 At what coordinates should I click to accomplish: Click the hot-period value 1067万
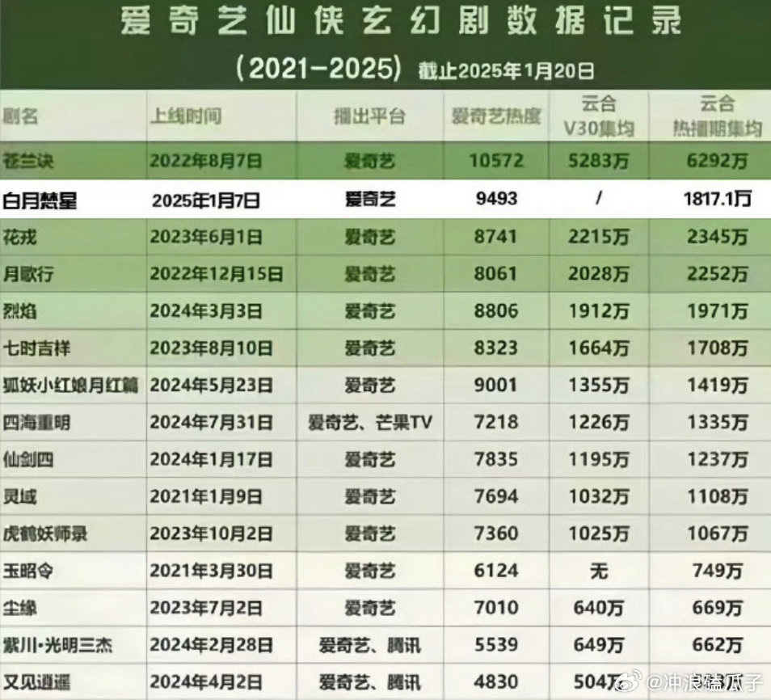pos(718,533)
